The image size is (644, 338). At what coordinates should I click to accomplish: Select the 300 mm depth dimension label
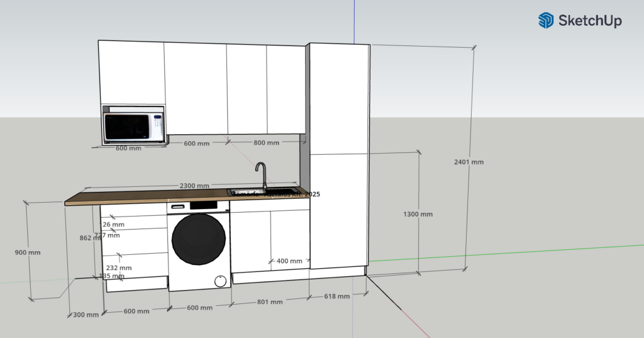click(x=86, y=314)
